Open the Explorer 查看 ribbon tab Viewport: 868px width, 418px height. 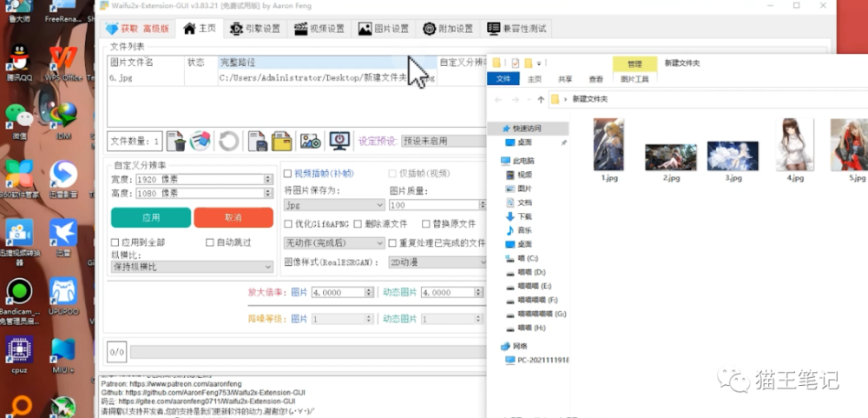coord(595,79)
